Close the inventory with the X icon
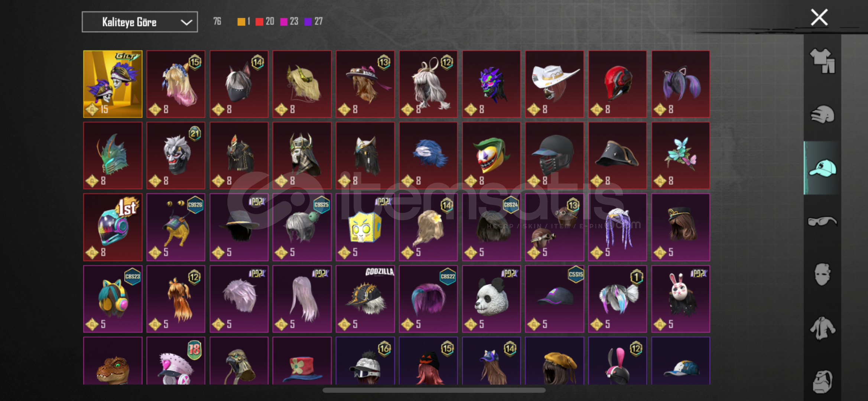 819,17
